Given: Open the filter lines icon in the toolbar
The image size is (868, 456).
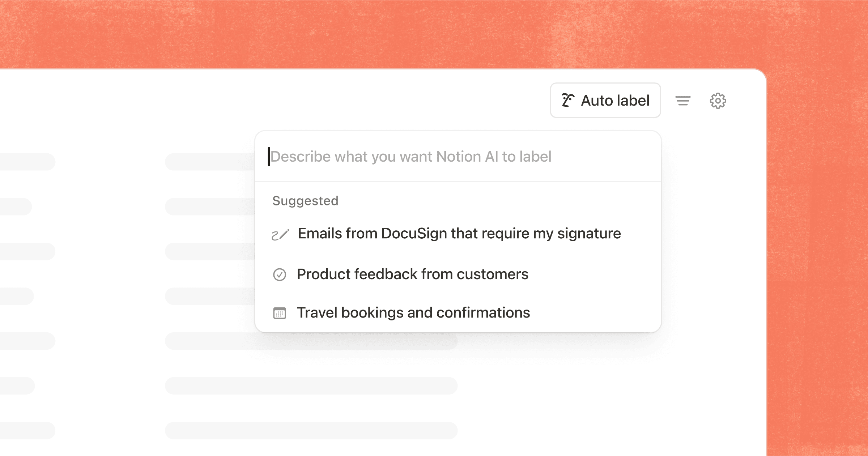Looking at the screenshot, I should click(x=683, y=101).
